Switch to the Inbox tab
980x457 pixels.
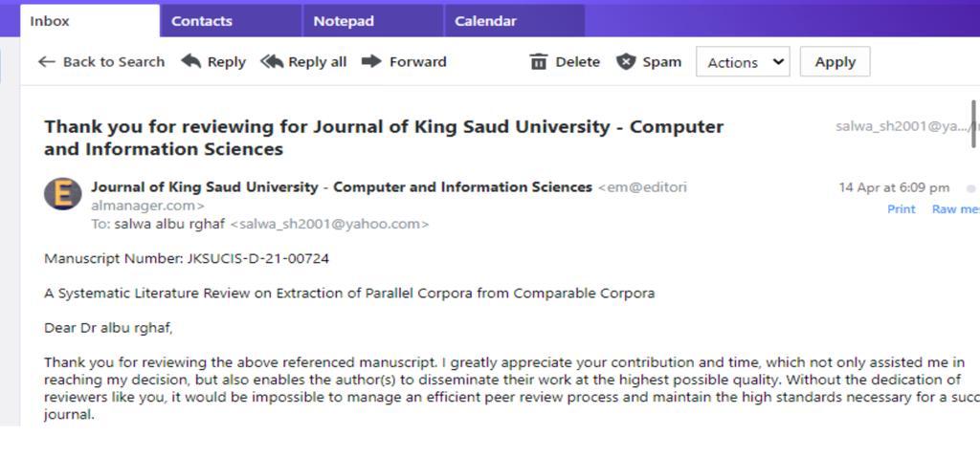(x=50, y=21)
